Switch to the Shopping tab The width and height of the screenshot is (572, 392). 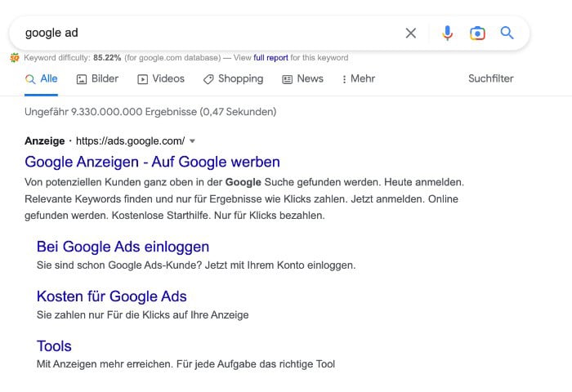tap(233, 78)
